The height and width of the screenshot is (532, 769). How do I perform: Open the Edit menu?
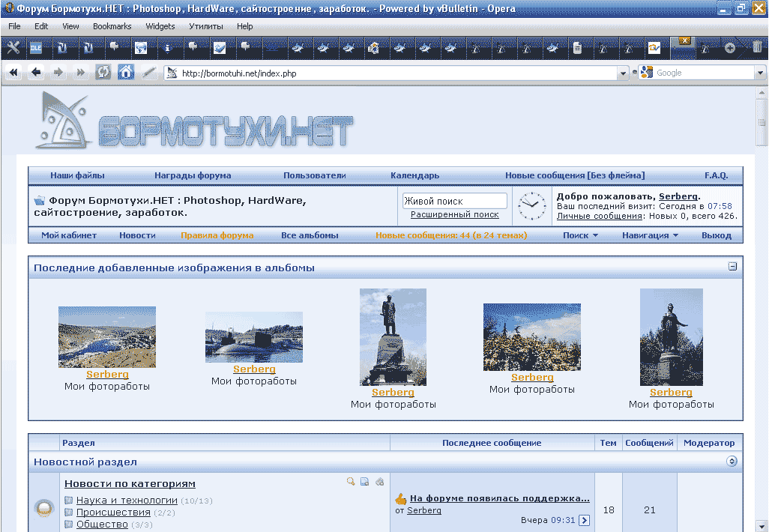[x=41, y=26]
